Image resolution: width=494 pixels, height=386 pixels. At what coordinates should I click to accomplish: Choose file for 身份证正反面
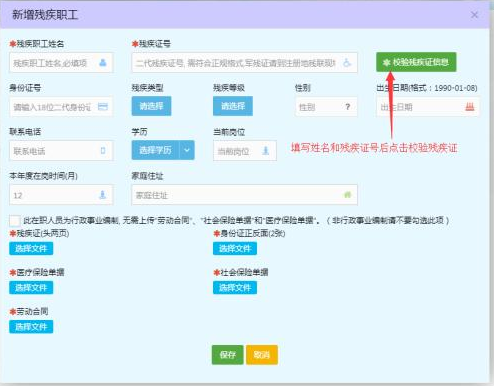235,248
